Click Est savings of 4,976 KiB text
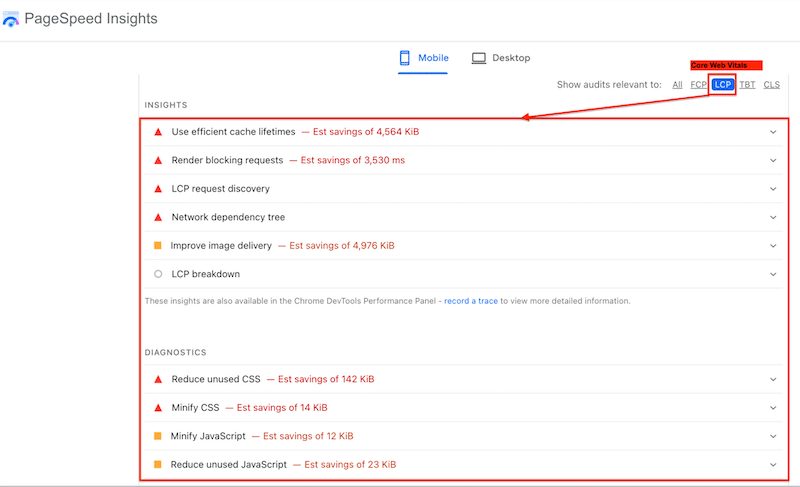This screenshot has width=800, height=487. tap(342, 246)
